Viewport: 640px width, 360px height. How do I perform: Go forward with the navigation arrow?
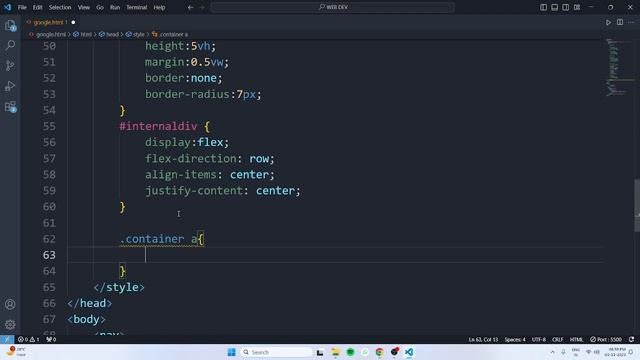coord(202,7)
